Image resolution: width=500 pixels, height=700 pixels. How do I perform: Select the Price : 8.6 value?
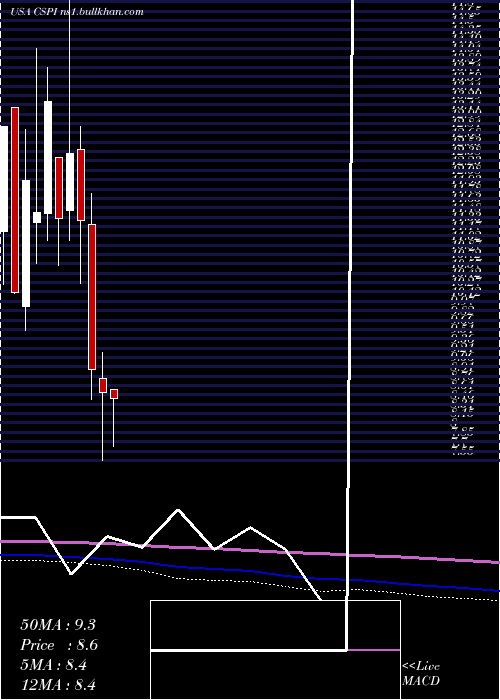click(x=59, y=645)
